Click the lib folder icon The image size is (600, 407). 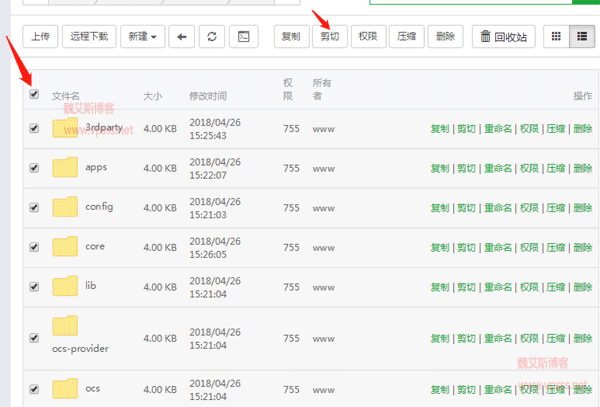tap(65, 286)
